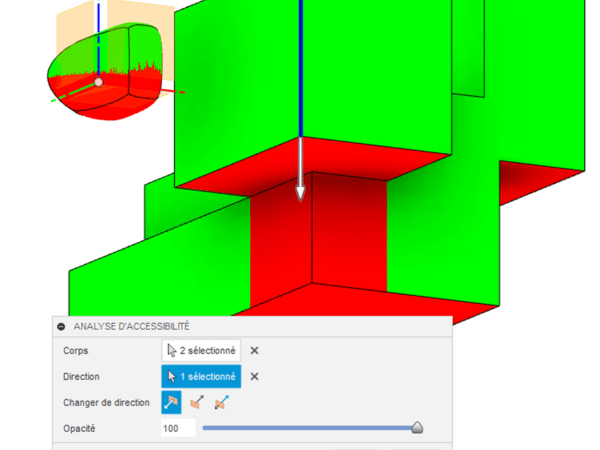Screen dimensions: 600x450
Task: Activate the Direction '1 sélectionné' selector
Action: pyautogui.click(x=201, y=377)
